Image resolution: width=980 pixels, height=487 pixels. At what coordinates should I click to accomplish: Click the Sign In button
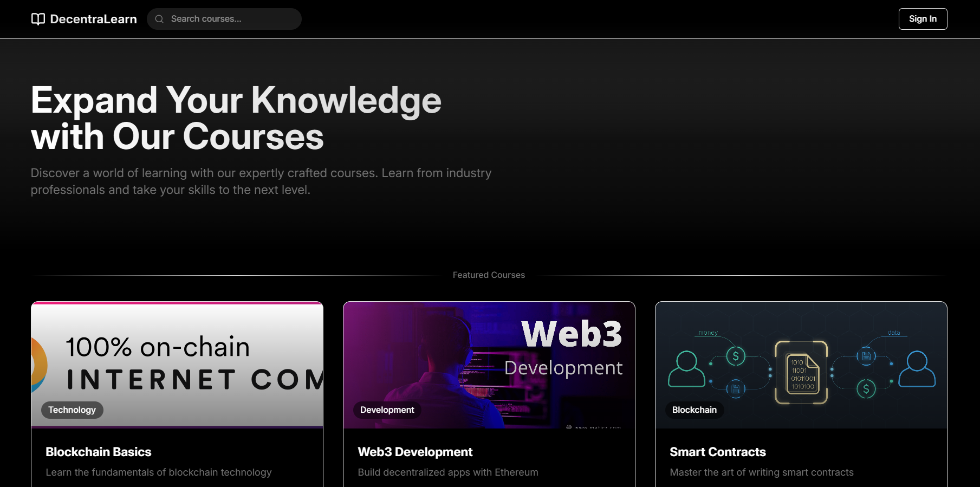tap(923, 19)
